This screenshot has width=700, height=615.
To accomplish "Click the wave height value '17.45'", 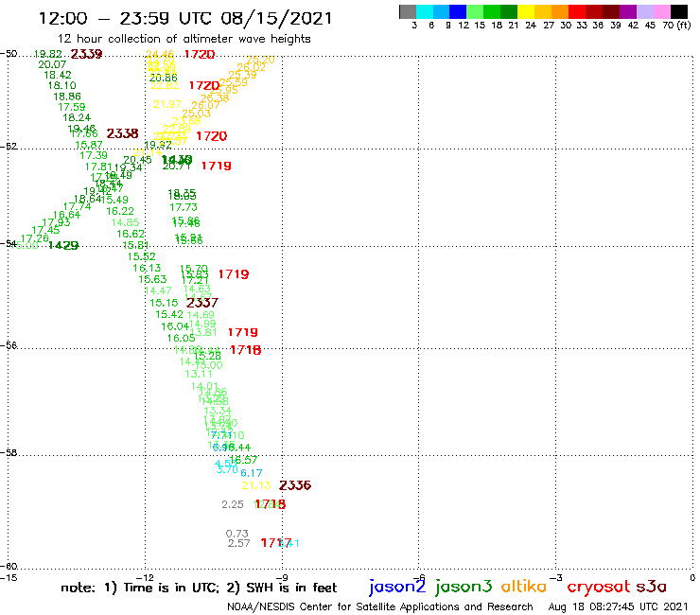I will [45, 231].
